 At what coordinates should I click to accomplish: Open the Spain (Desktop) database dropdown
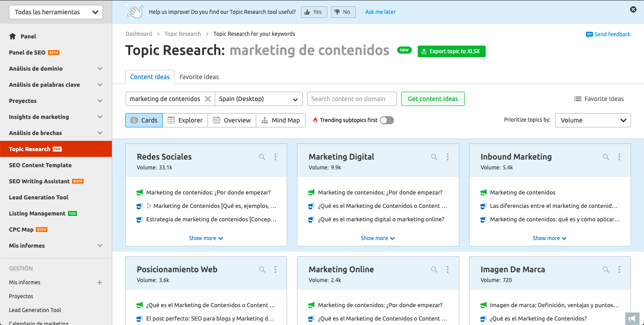[x=258, y=99]
